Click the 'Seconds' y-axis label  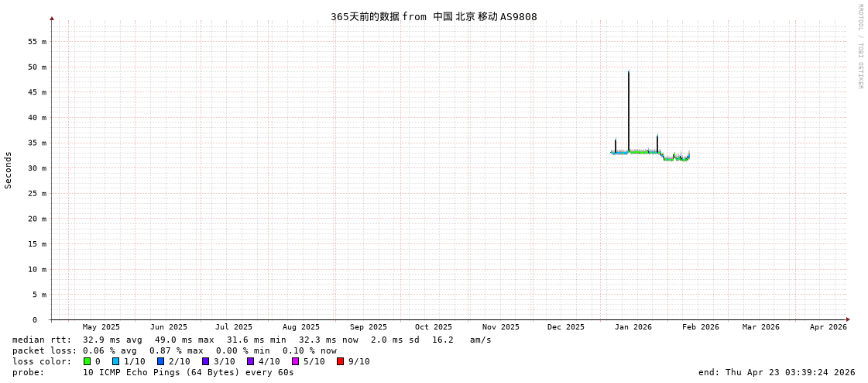9,170
